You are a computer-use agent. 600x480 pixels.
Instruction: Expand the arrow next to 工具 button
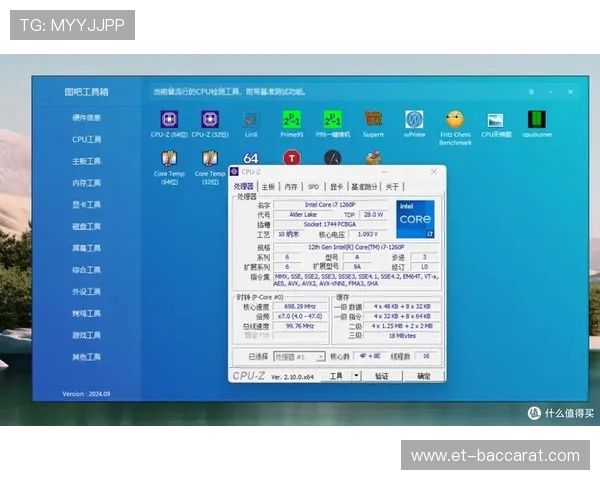pos(356,376)
